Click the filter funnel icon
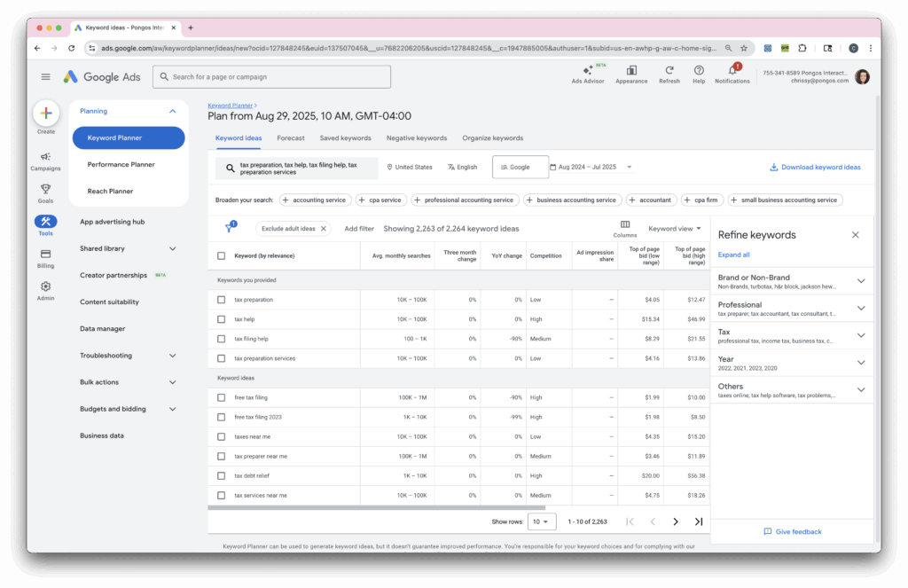Image resolution: width=908 pixels, height=588 pixels. (230, 227)
